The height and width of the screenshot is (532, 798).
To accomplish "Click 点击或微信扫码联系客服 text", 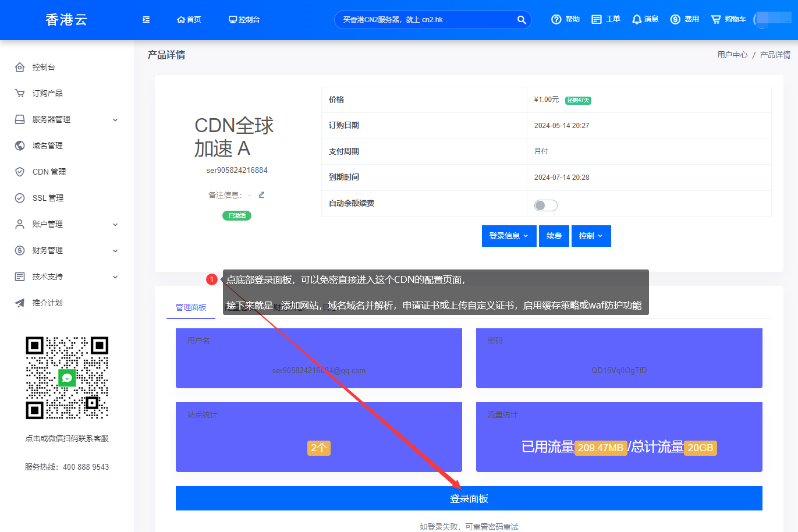I will coord(67,438).
